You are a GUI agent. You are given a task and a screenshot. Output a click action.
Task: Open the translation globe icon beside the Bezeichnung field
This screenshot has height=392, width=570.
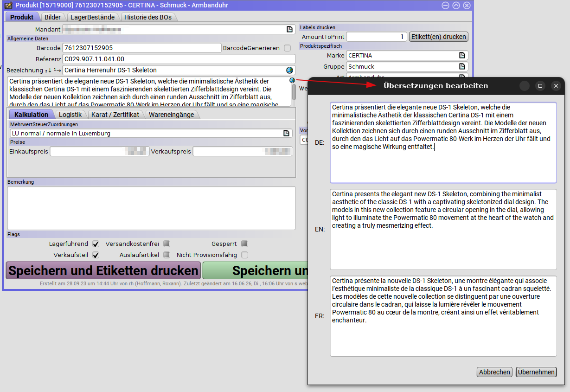[x=290, y=70]
